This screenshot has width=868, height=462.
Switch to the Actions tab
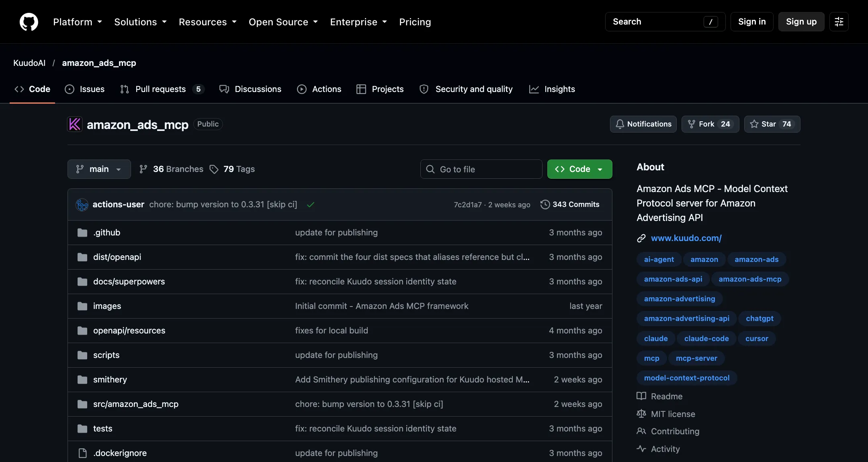click(319, 89)
